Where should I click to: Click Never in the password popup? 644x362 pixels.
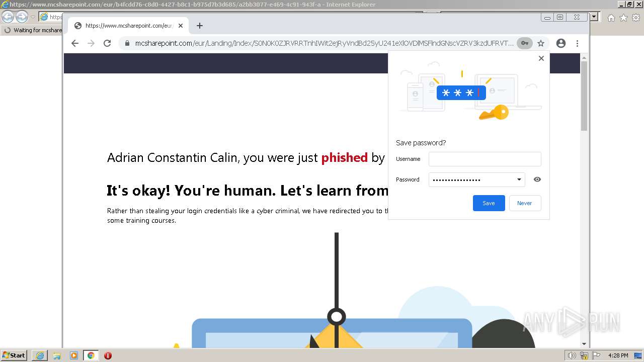(x=525, y=203)
